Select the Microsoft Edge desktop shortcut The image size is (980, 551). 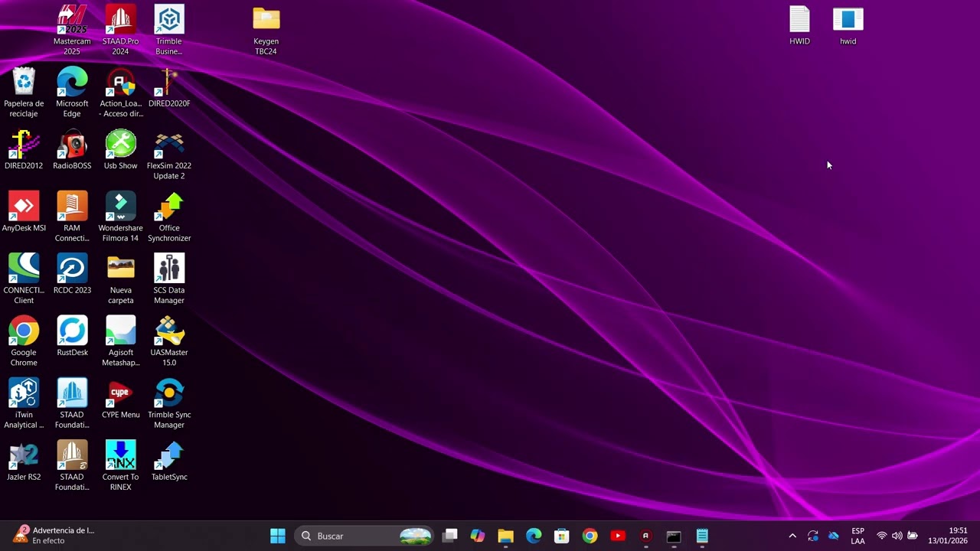coord(72,93)
